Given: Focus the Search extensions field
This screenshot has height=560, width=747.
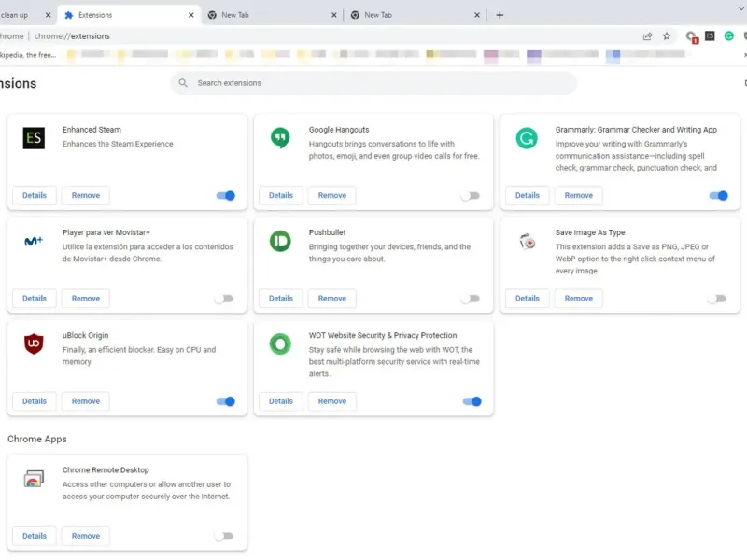Looking at the screenshot, I should point(373,83).
